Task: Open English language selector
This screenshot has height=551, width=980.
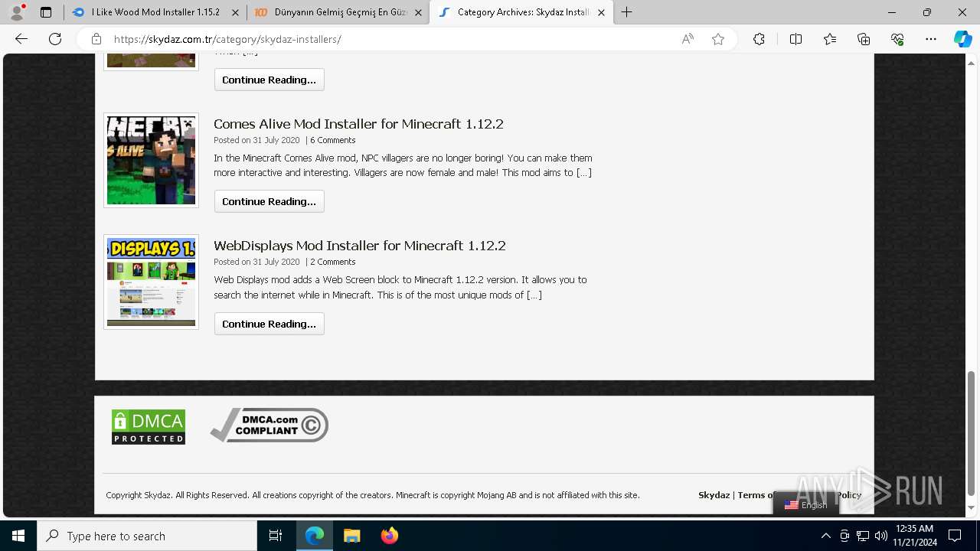Action: pos(806,505)
